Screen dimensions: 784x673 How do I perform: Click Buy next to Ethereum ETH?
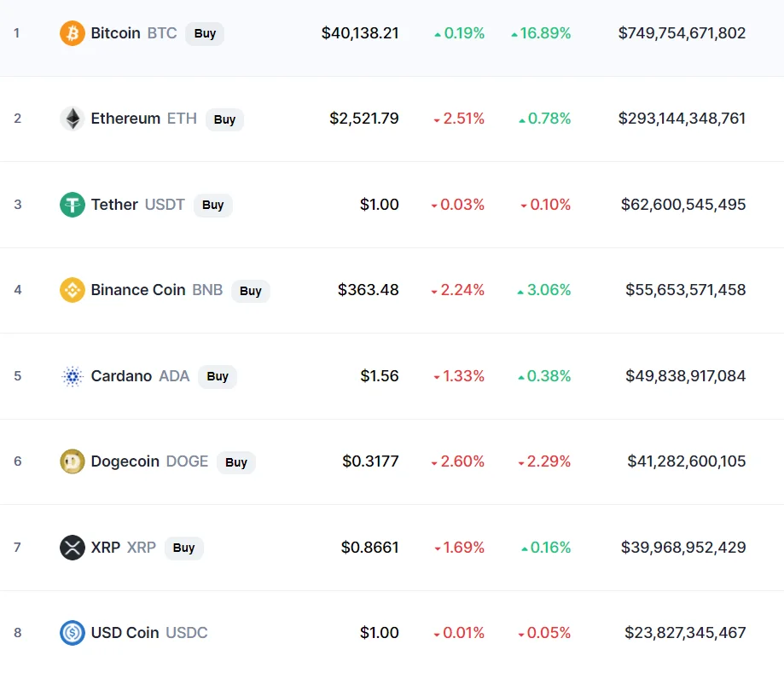click(224, 119)
